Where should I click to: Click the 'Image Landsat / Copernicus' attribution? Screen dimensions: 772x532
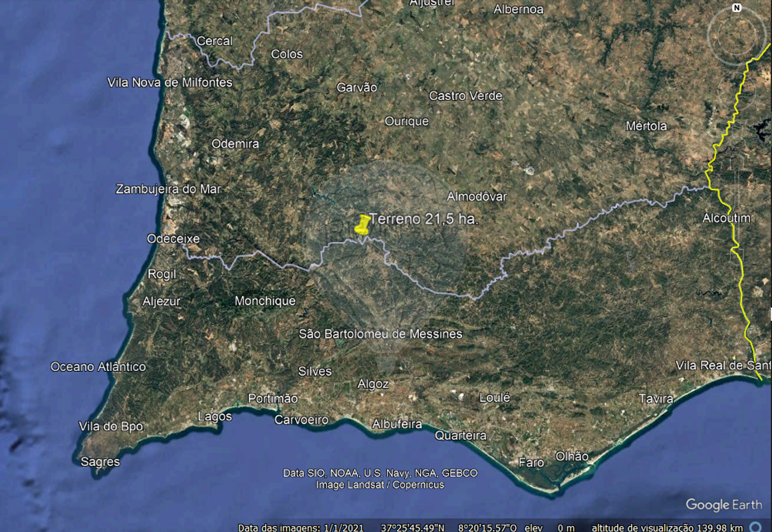click(380, 485)
